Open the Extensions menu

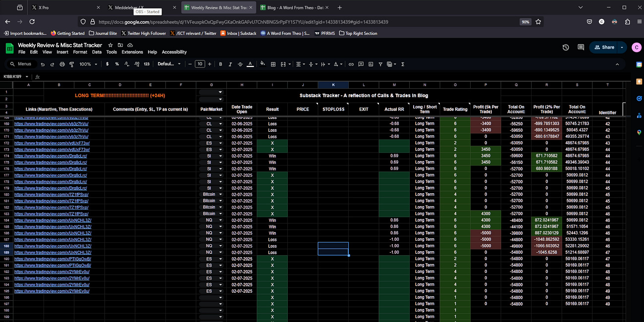(132, 52)
